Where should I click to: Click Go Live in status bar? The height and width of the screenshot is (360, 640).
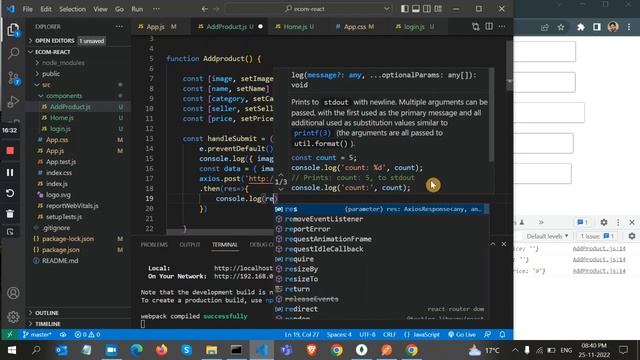[x=462, y=335]
